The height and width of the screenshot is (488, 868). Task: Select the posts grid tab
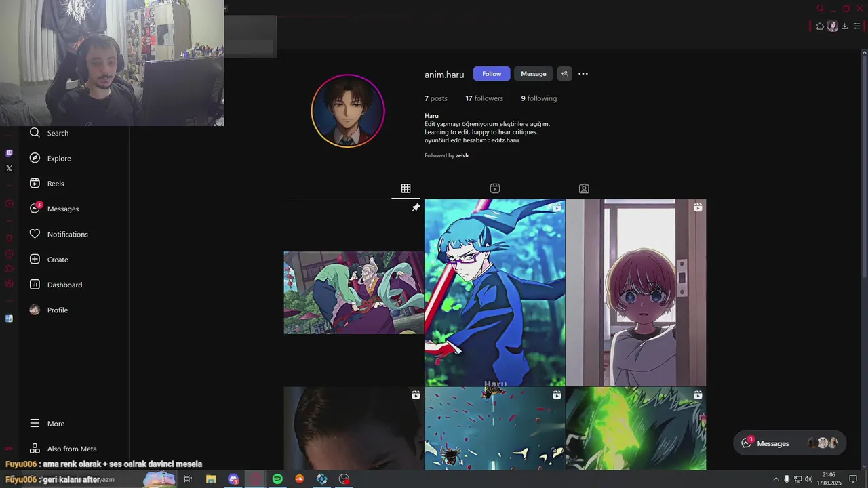406,188
